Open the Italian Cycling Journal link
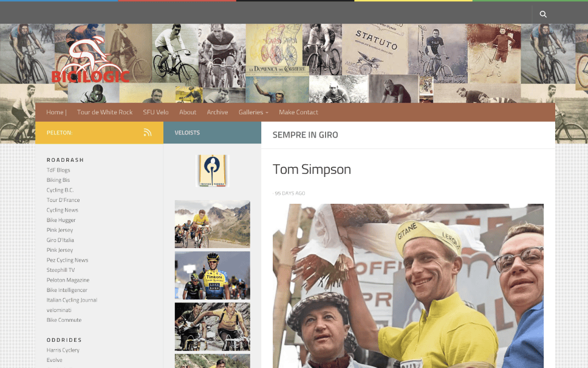This screenshot has width=588, height=368. [x=72, y=300]
